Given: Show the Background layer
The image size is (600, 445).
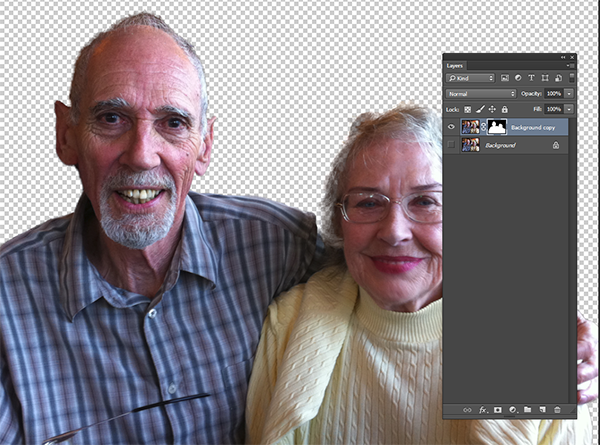Looking at the screenshot, I should click(452, 145).
